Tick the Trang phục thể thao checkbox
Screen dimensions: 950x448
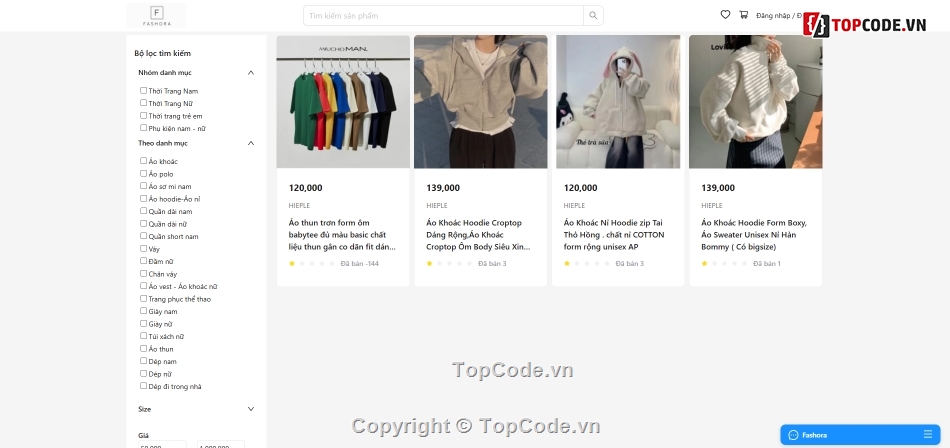click(144, 298)
